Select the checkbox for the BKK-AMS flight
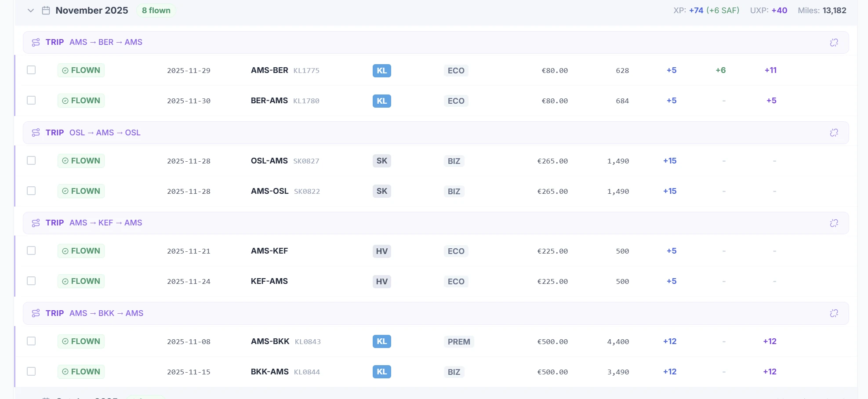Image resolution: width=868 pixels, height=399 pixels. [x=31, y=371]
